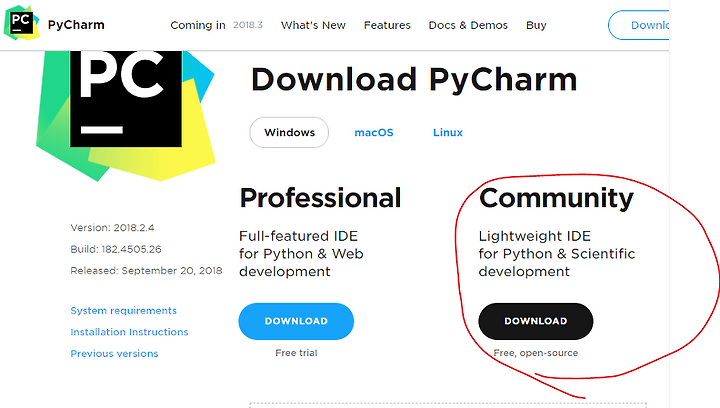Screen dimensions: 720x408
Task: Switch to the macOS tab
Action: [374, 133]
